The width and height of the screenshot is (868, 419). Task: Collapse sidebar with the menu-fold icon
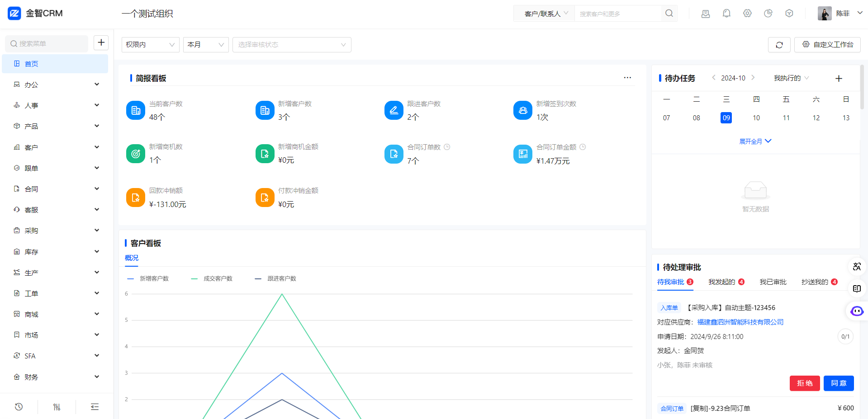click(x=95, y=407)
